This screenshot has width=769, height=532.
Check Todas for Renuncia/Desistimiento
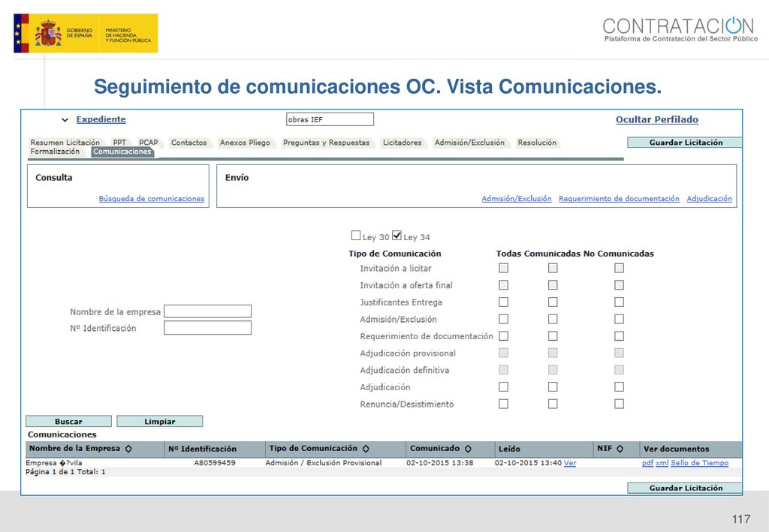click(504, 404)
